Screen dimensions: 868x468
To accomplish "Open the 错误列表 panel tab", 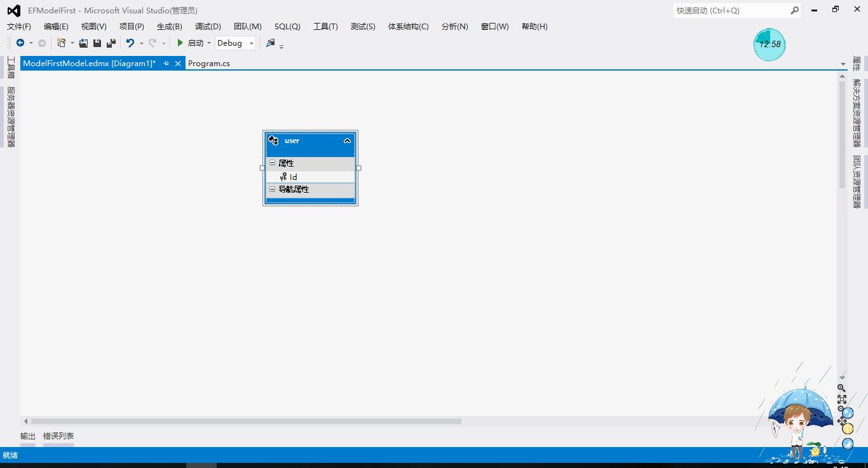I will [58, 436].
